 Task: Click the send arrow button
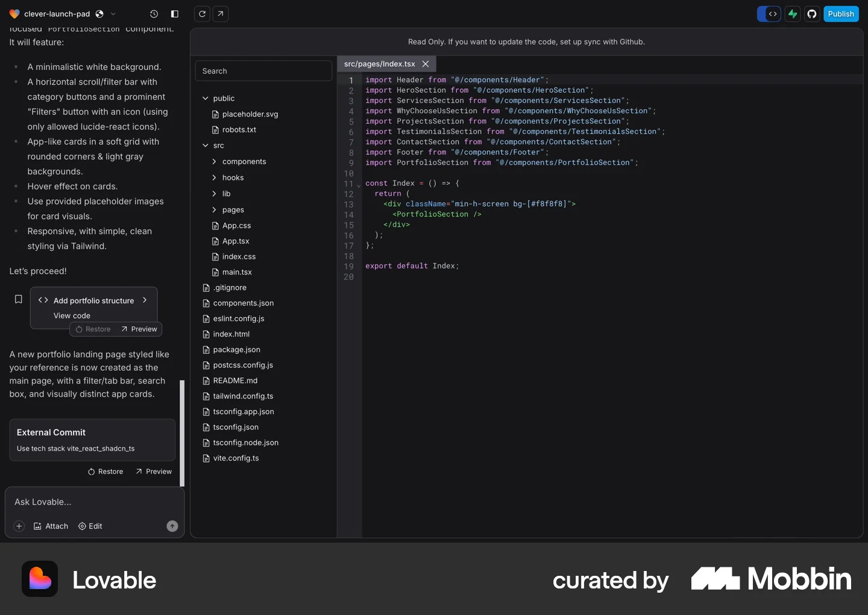pyautogui.click(x=172, y=526)
